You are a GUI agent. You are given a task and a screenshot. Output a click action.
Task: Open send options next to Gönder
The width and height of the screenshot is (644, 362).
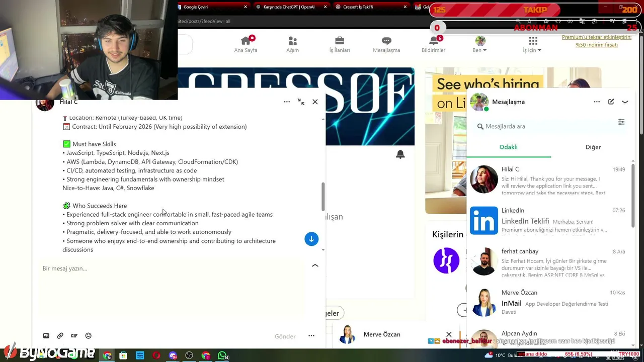311,336
